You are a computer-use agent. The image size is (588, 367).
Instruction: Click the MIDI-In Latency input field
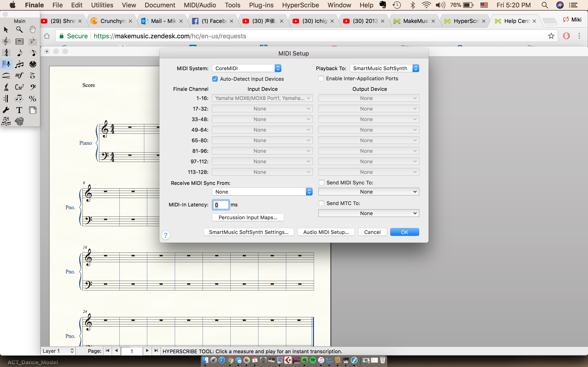point(221,205)
